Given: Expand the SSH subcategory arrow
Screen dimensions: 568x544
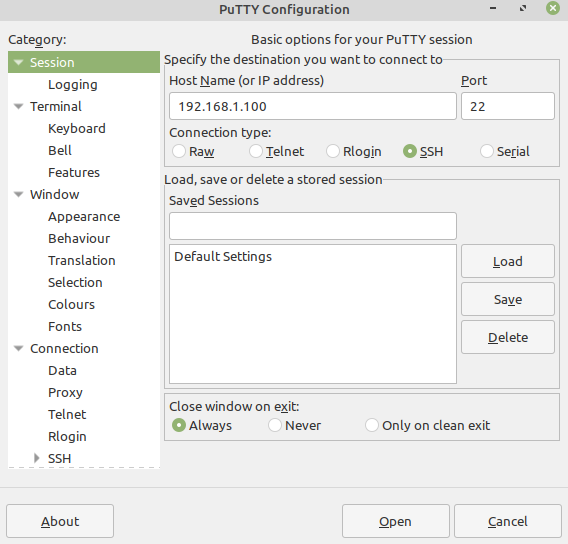Looking at the screenshot, I should pyautogui.click(x=36, y=458).
